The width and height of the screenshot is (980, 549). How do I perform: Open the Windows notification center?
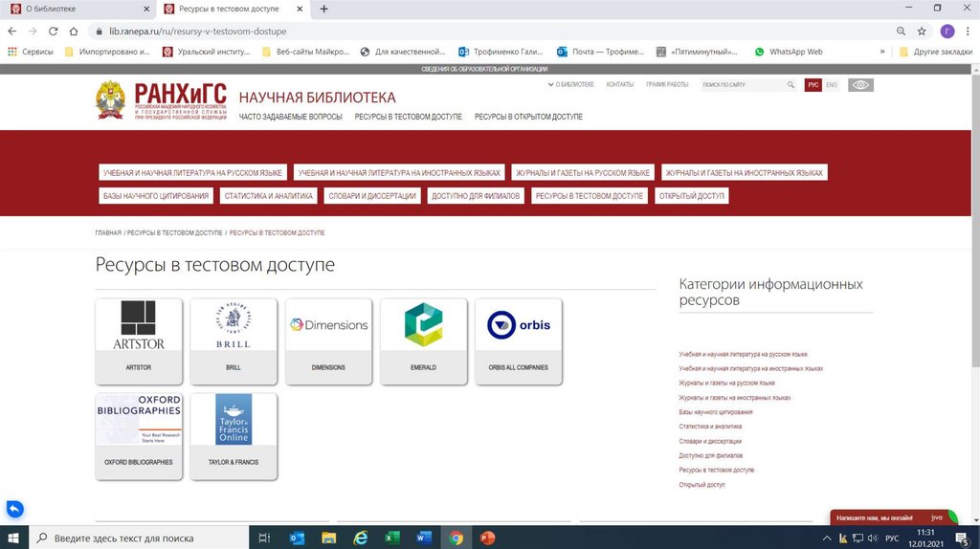963,538
